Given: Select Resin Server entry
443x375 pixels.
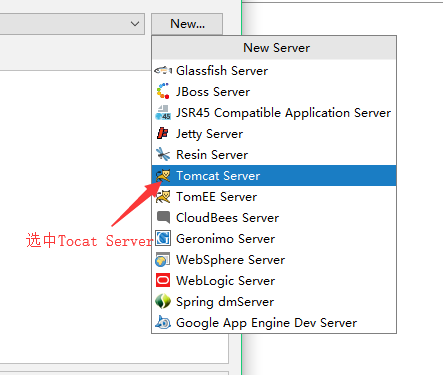Looking at the screenshot, I should click(x=274, y=154).
